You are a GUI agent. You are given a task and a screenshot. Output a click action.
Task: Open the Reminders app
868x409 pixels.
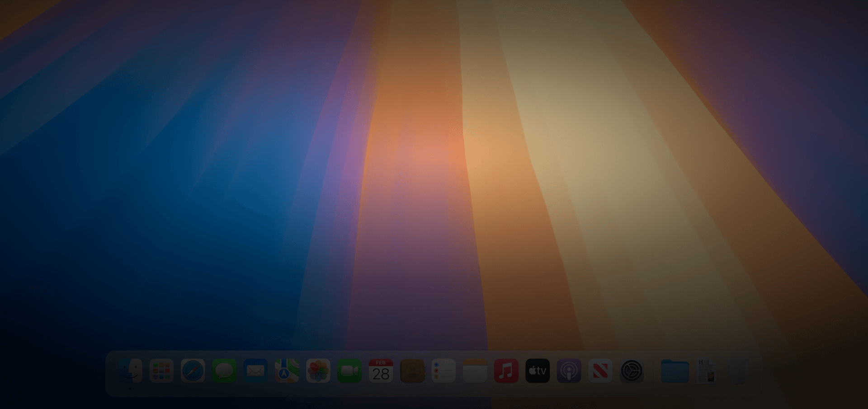[443, 371]
